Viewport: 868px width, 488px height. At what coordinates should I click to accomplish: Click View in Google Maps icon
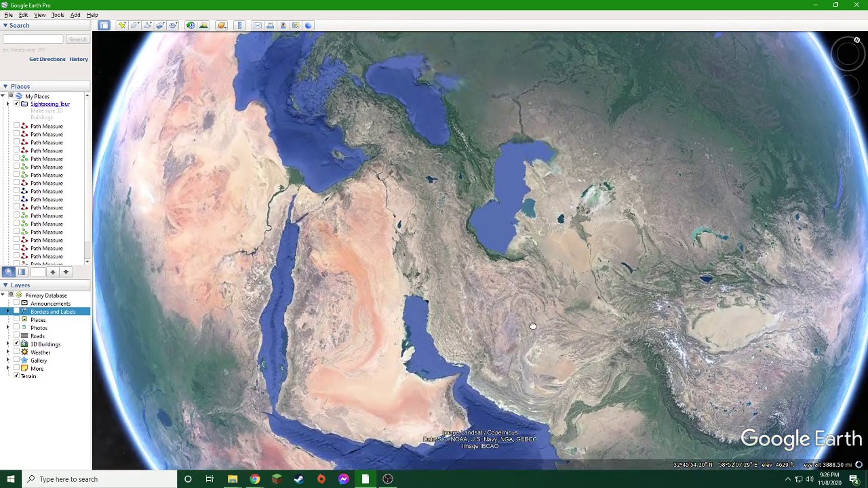tap(296, 25)
